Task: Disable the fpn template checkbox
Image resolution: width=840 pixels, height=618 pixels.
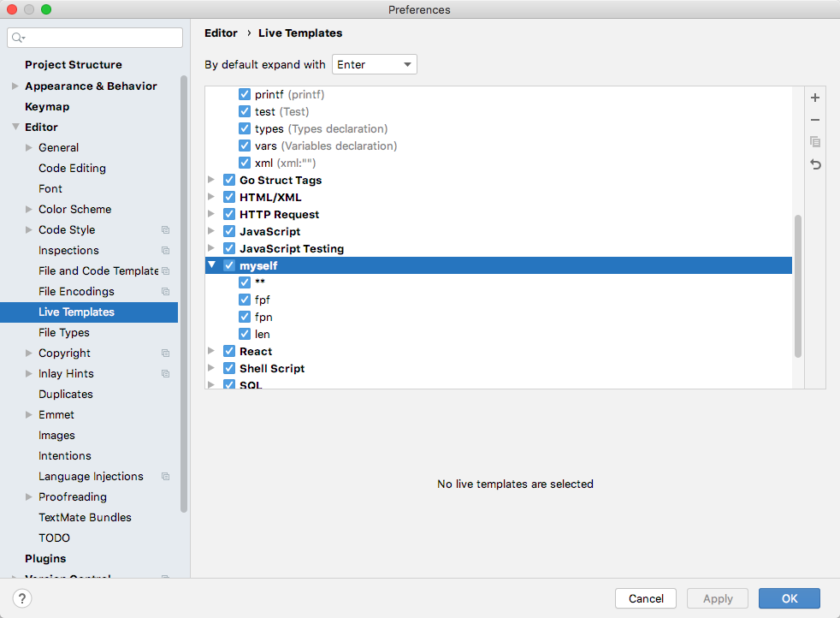Action: click(245, 317)
